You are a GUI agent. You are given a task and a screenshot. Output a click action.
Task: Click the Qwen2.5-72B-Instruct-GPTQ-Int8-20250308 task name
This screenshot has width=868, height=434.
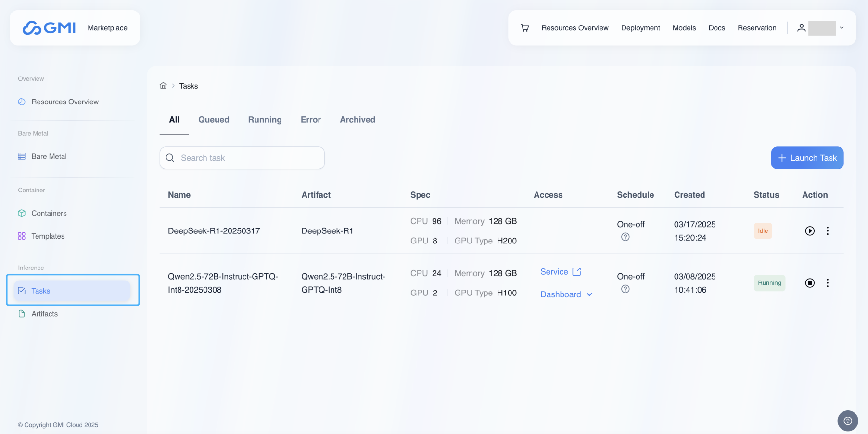coord(223,283)
